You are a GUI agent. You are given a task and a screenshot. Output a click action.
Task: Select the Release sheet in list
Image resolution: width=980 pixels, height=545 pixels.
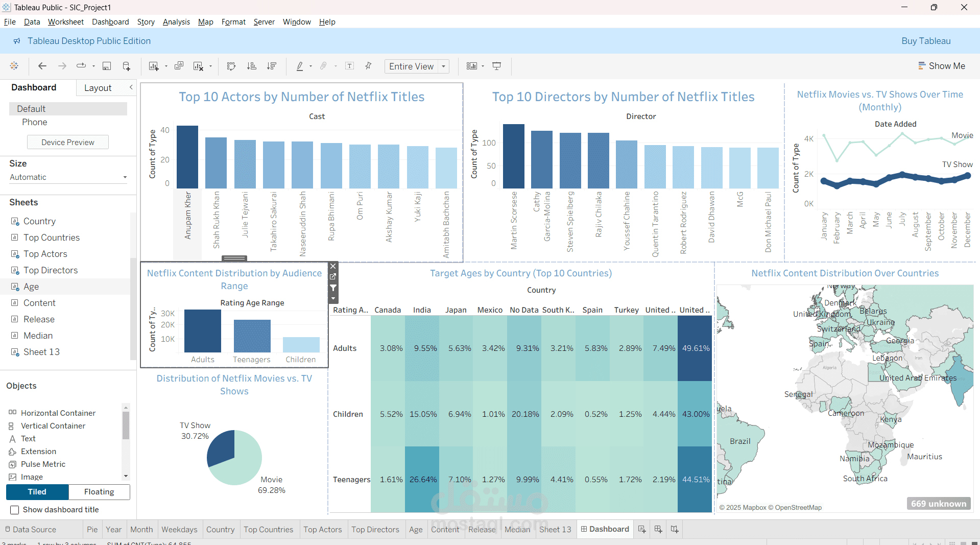[39, 319]
